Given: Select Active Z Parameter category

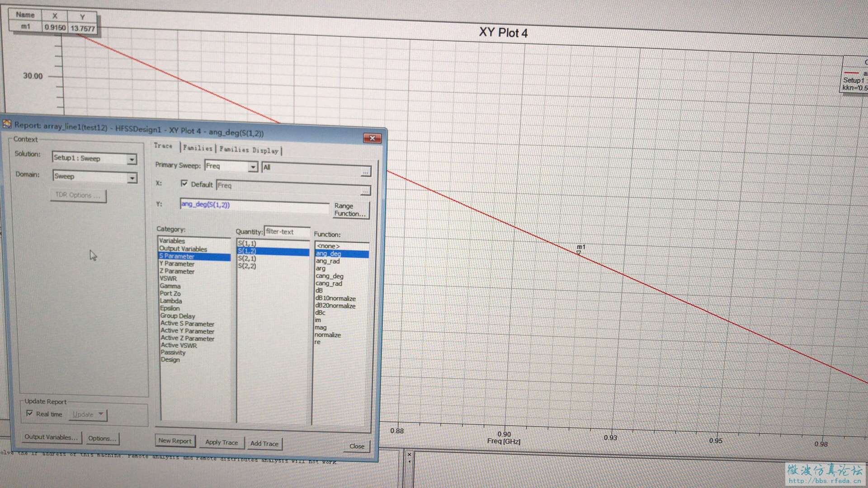Looking at the screenshot, I should coord(188,338).
